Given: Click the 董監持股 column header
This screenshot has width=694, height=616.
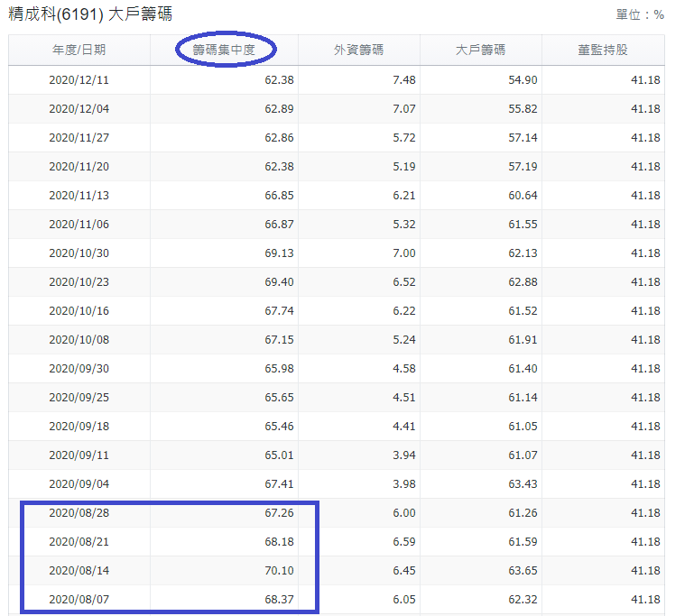Looking at the screenshot, I should coord(602,51).
